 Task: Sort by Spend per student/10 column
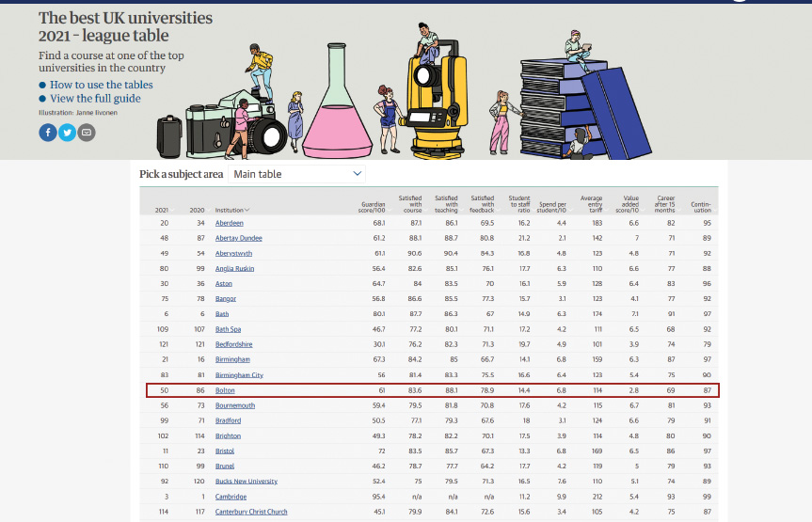tap(552, 207)
